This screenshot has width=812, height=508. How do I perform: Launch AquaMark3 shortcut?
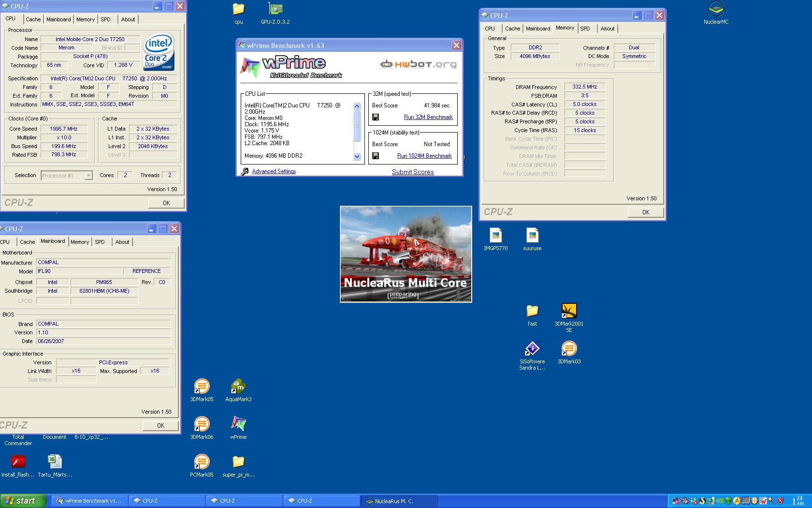pyautogui.click(x=238, y=390)
